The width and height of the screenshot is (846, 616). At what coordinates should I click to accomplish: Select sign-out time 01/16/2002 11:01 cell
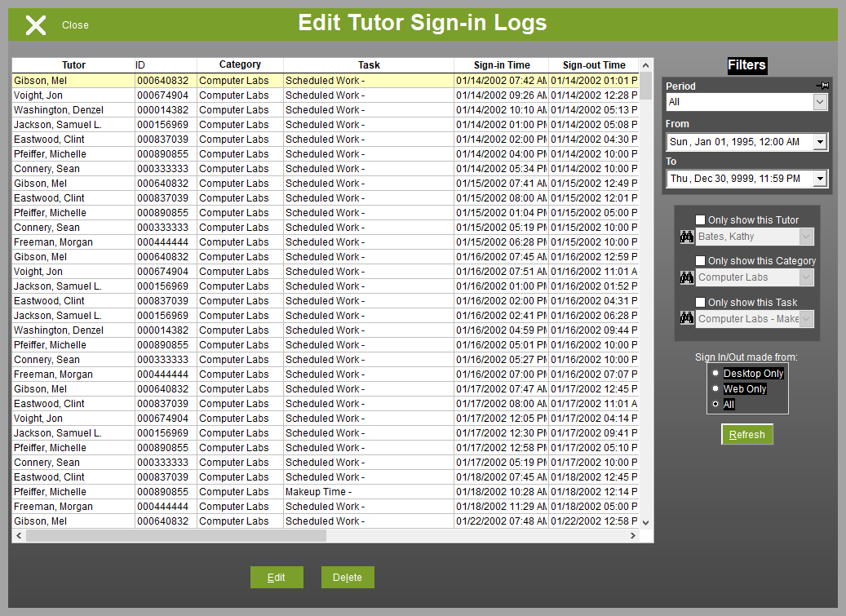click(593, 272)
